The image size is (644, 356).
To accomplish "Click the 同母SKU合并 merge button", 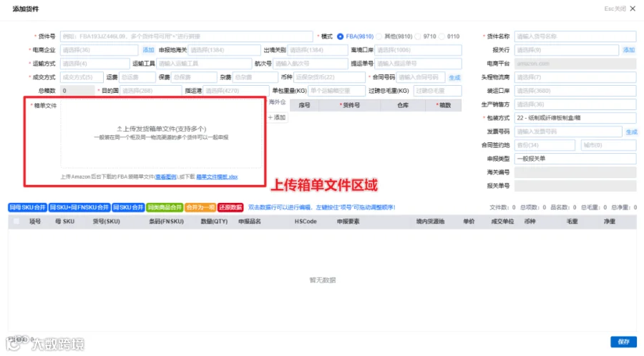I will [27, 207].
